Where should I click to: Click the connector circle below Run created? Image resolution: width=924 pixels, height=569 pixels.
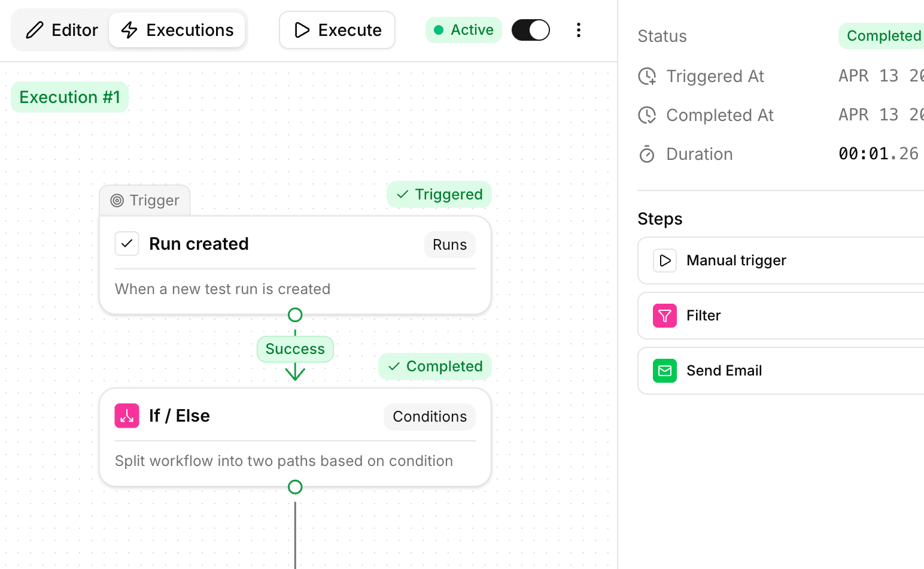(x=295, y=314)
